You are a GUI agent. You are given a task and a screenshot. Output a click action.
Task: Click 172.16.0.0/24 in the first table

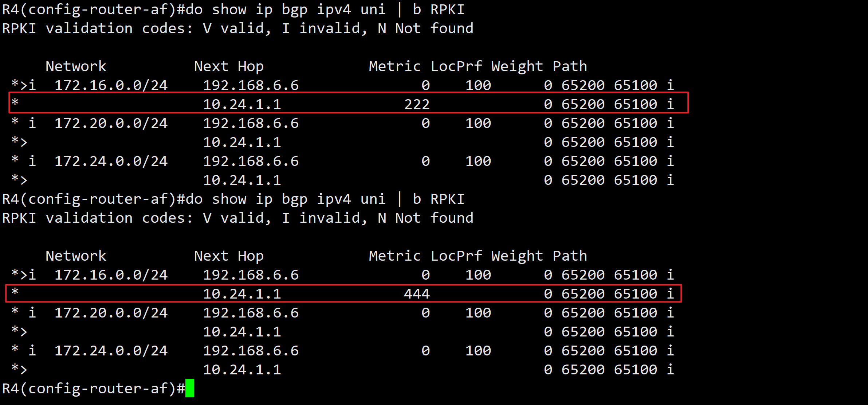(x=111, y=85)
